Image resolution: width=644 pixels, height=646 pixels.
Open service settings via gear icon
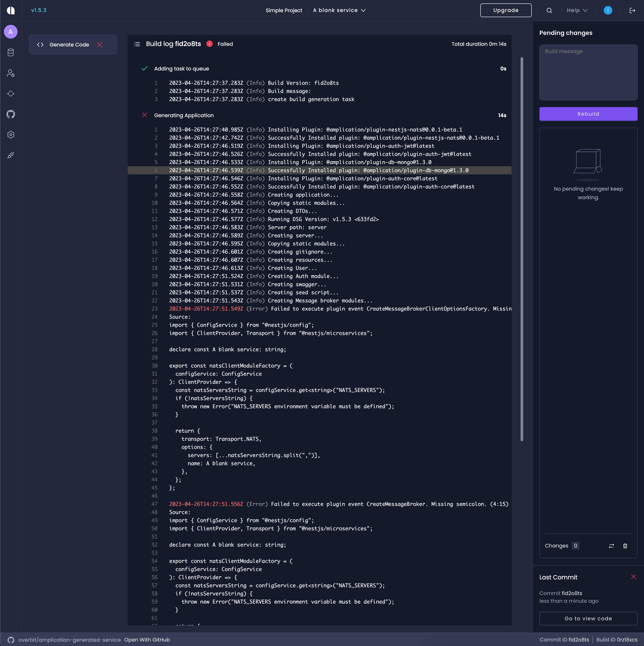(x=10, y=135)
